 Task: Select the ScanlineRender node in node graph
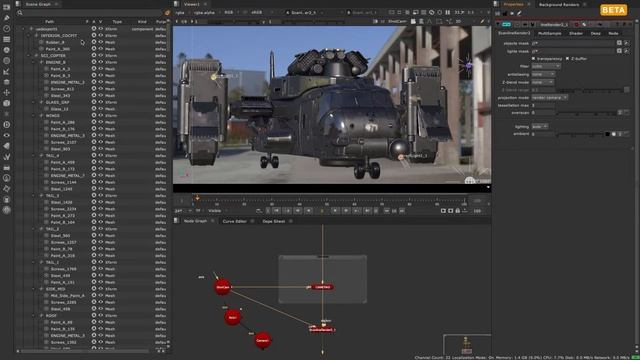pyautogui.click(x=322, y=330)
